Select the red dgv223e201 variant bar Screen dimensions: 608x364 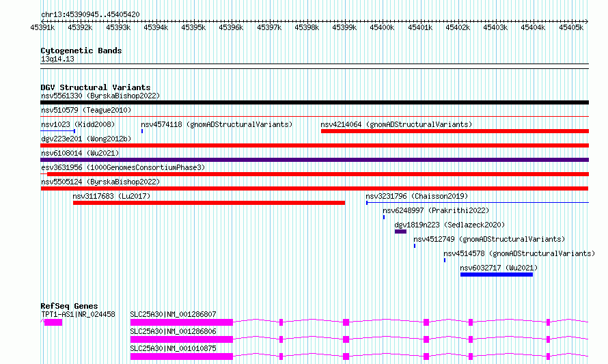pyautogui.click(x=314, y=145)
